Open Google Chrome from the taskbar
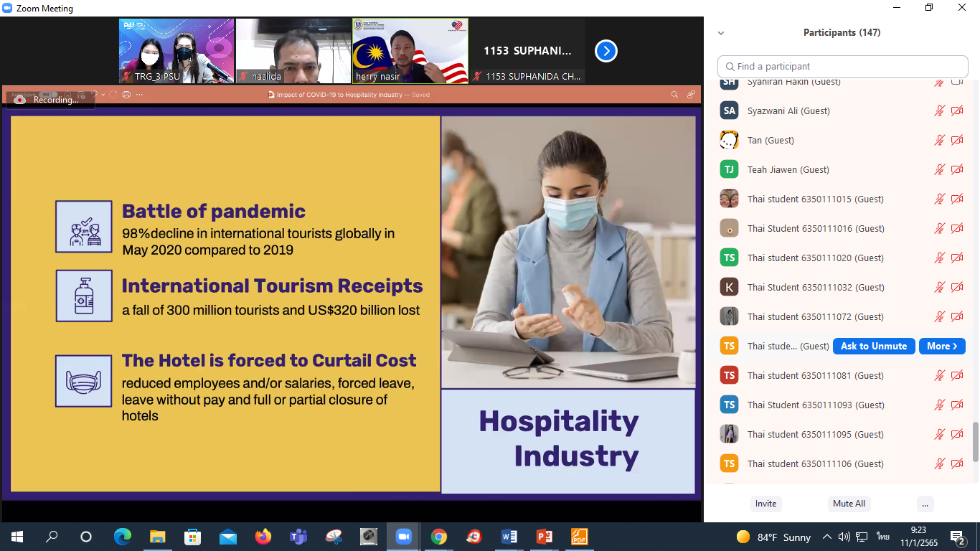 [x=439, y=537]
